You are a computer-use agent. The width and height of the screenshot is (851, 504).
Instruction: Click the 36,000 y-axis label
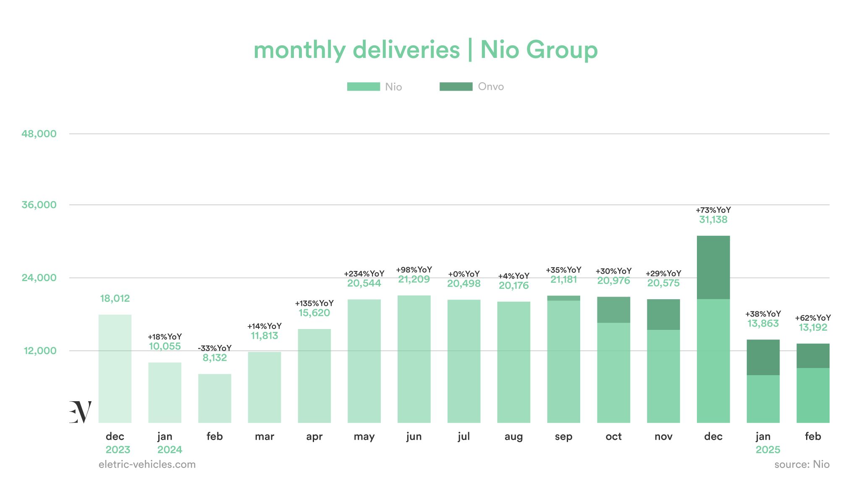click(x=39, y=205)
